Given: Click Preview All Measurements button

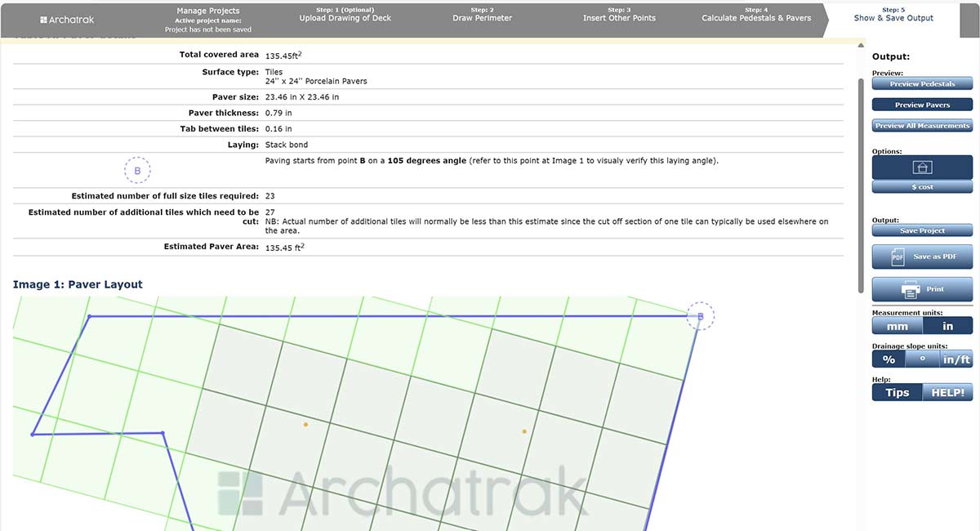Looking at the screenshot, I should (x=922, y=126).
